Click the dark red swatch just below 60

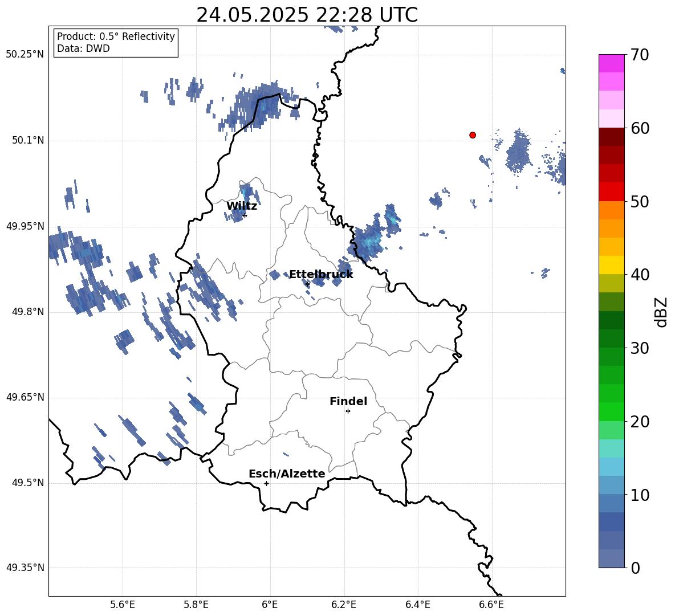click(612, 137)
